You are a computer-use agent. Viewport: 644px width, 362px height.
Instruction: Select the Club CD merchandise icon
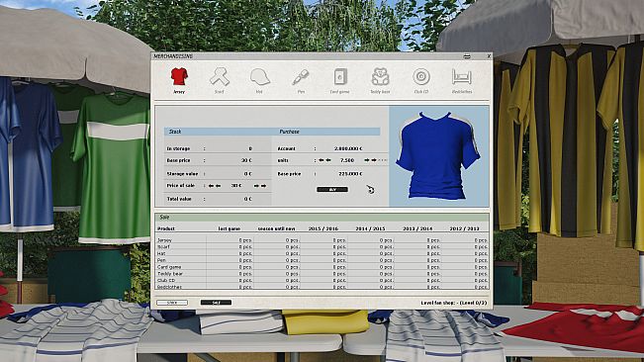coord(421,77)
